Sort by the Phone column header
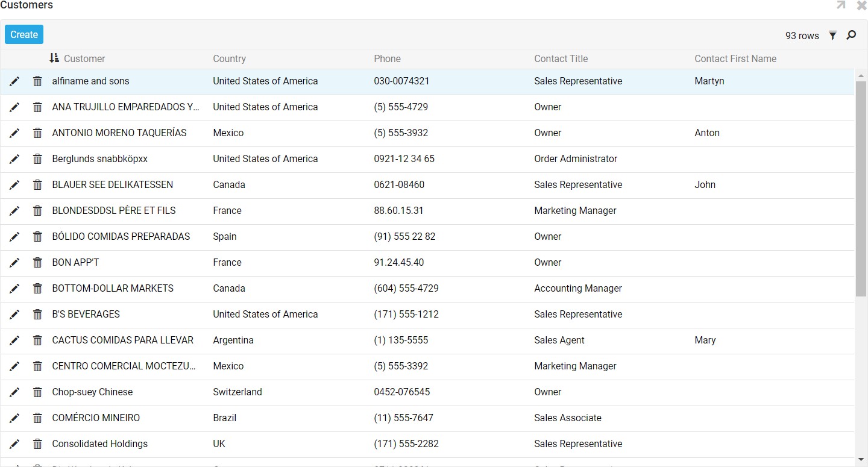This screenshot has height=467, width=868. (387, 58)
